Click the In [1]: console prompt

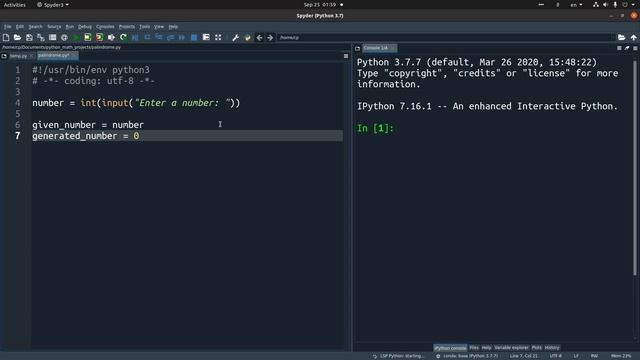[375, 128]
